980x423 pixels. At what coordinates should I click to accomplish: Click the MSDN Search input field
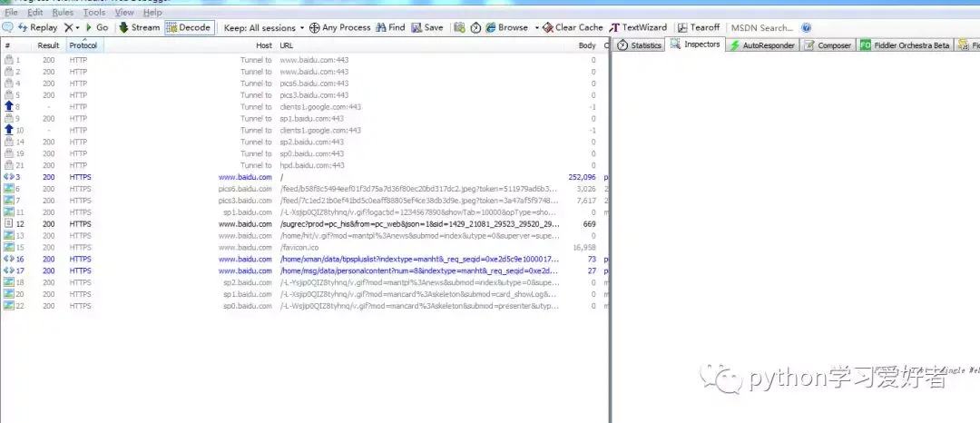pyautogui.click(x=762, y=27)
